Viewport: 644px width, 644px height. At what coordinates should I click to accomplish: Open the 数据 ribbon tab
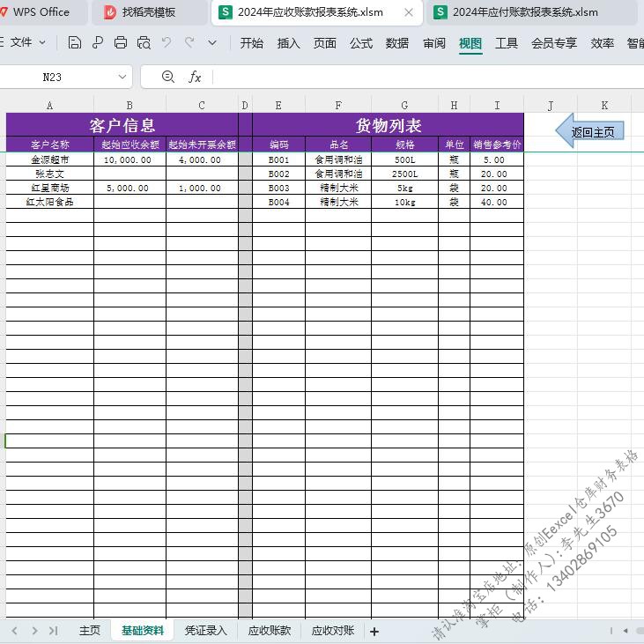pos(397,43)
